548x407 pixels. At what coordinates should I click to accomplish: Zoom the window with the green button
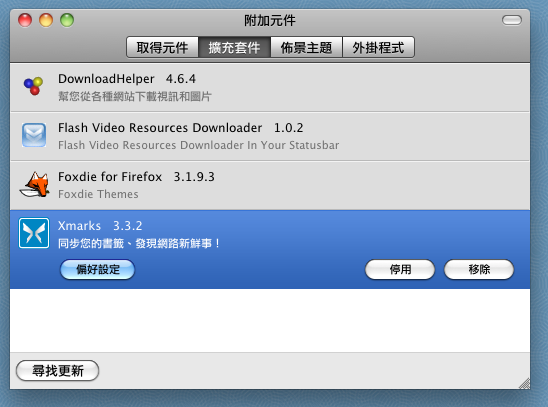coord(67,20)
